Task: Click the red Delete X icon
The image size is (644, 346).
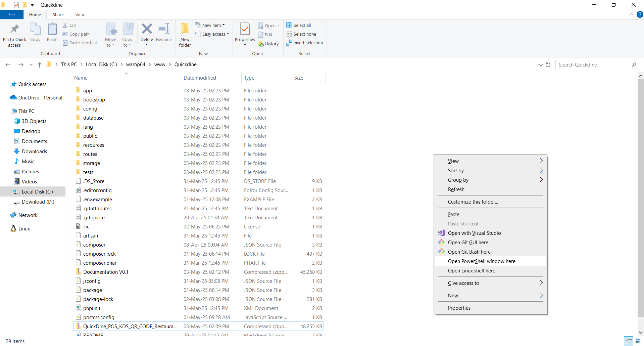Action: pos(147,29)
